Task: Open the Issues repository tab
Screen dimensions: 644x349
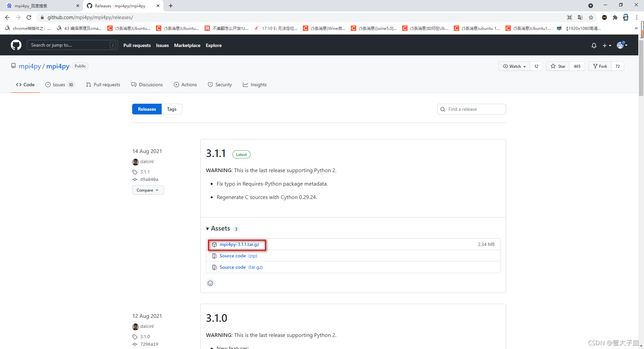Action: point(60,85)
